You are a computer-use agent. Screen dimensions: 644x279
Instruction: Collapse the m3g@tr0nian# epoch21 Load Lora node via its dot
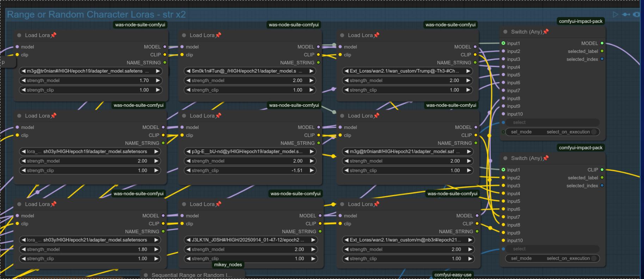tap(342, 116)
